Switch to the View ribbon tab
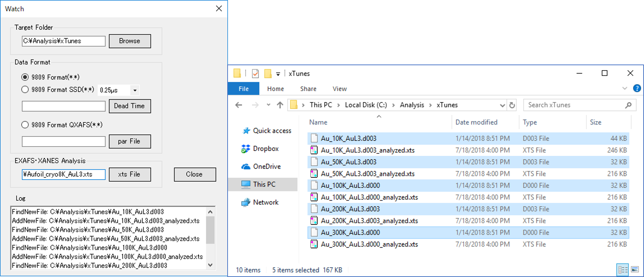 pyautogui.click(x=340, y=89)
